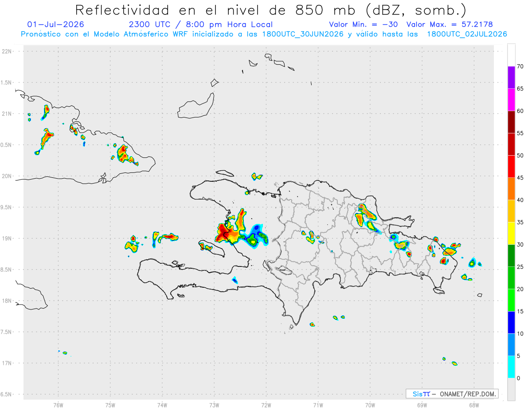
Task: Click the '18N' latitude label
Action: tap(7, 301)
